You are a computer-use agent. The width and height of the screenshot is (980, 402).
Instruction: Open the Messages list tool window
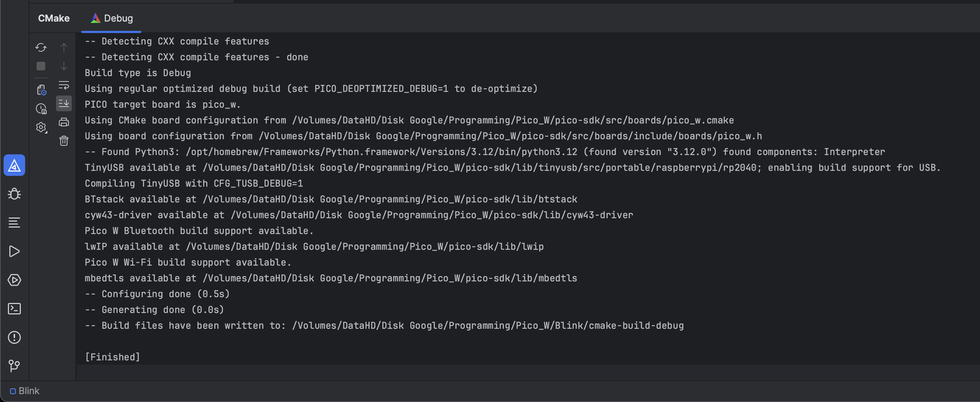click(x=14, y=223)
